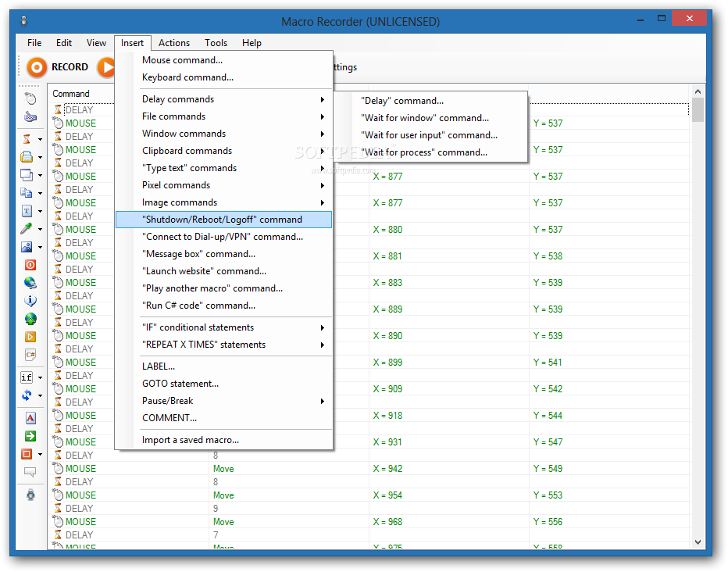Expand "REPEAT X TIMES" statements submenu

tap(223, 345)
